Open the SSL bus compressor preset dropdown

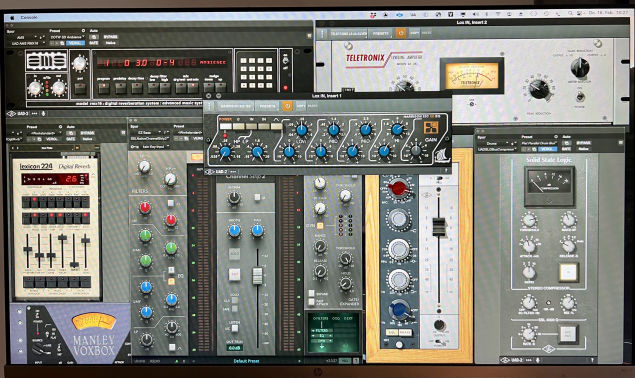tap(539, 143)
